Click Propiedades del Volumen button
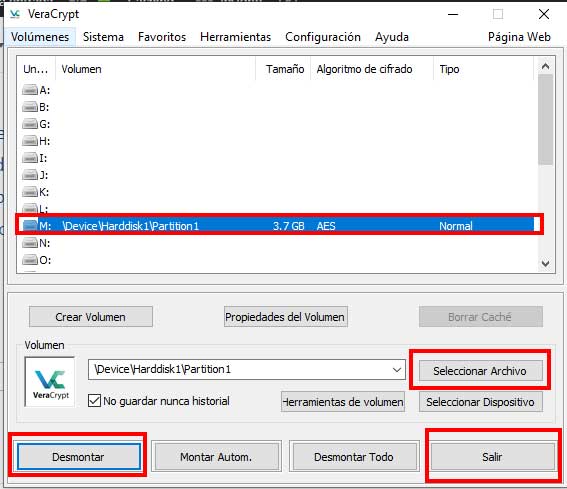This screenshot has width=567, height=489. pos(286,317)
